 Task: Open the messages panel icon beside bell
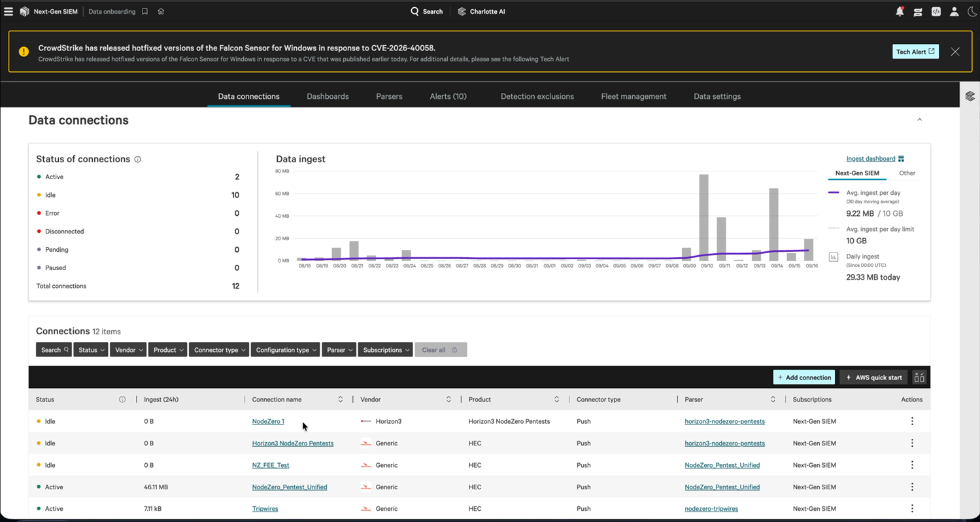(918, 12)
